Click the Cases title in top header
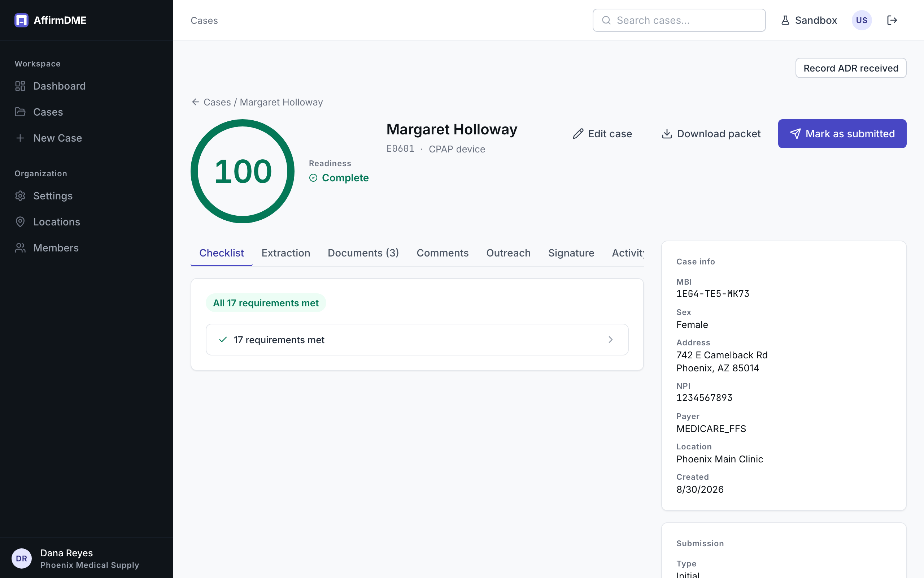The image size is (924, 578). point(204,20)
